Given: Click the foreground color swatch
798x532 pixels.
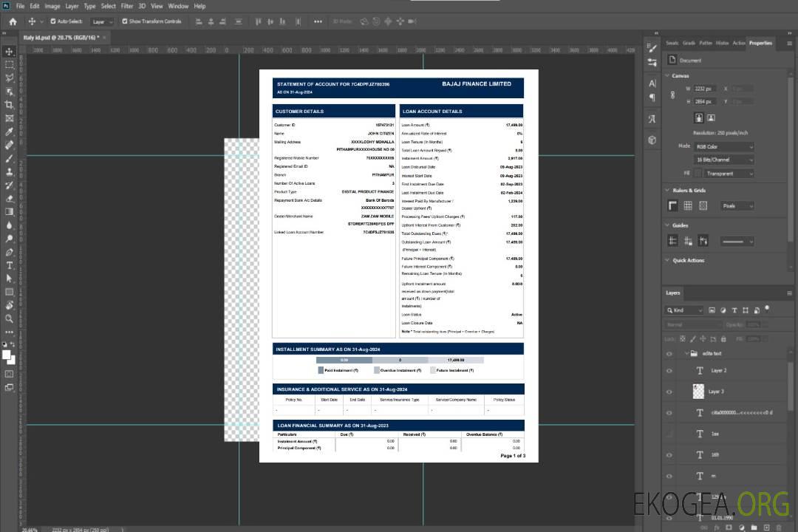Looking at the screenshot, I should click(7, 355).
